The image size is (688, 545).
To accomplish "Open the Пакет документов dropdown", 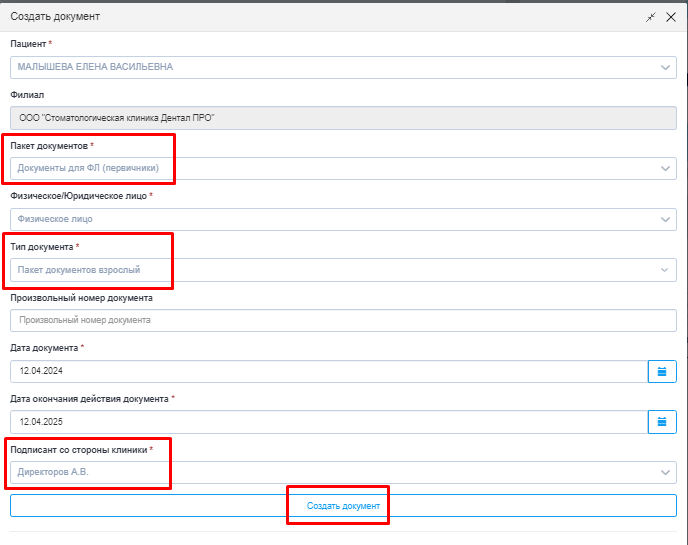I will [343, 169].
